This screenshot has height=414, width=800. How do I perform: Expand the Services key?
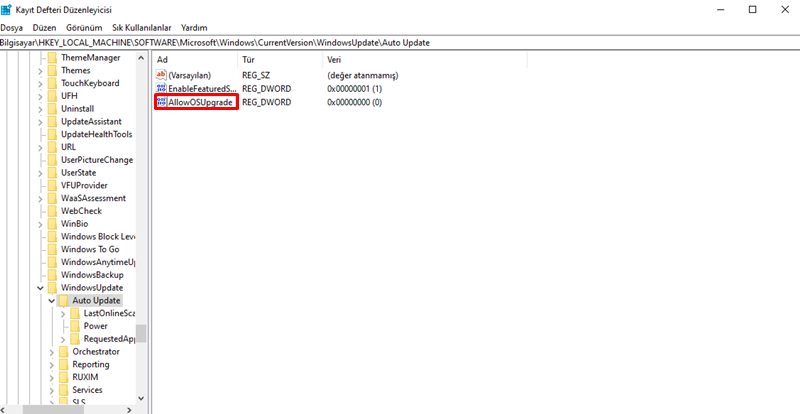coord(52,389)
